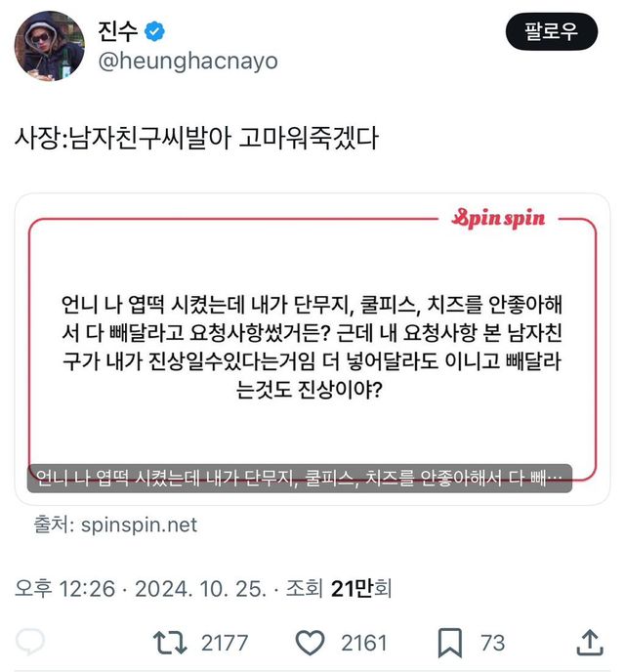Select the tweet text starting with 사장
Image resolution: width=625 pixels, height=672 pixels.
196,138
